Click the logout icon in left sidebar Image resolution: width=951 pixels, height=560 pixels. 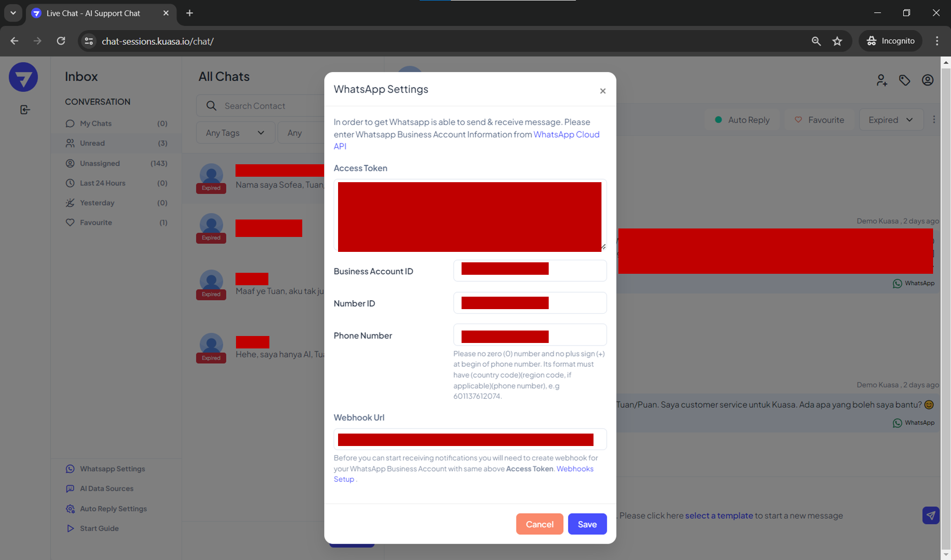tap(25, 110)
